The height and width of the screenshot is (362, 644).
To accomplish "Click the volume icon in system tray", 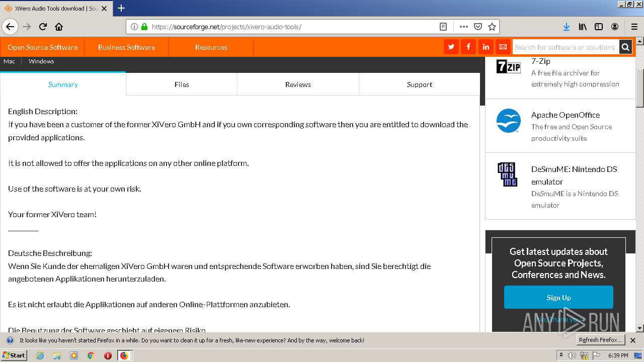I will (572, 355).
